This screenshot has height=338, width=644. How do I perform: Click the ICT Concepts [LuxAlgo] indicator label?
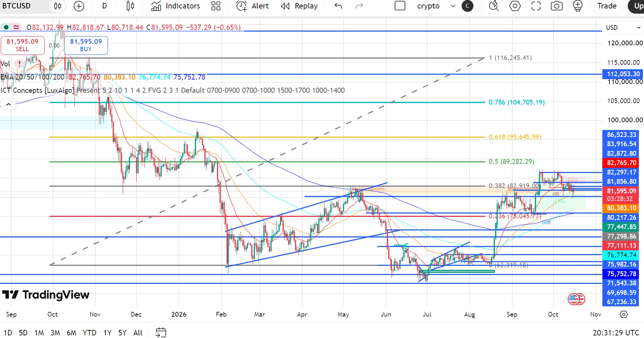point(38,91)
